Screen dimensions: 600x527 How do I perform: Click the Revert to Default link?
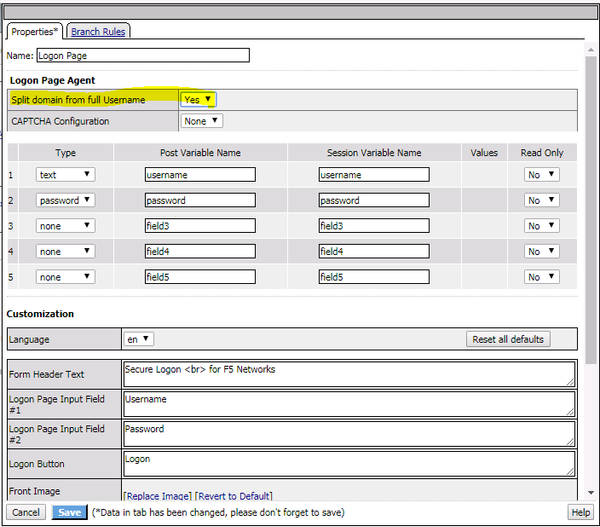[x=233, y=496]
